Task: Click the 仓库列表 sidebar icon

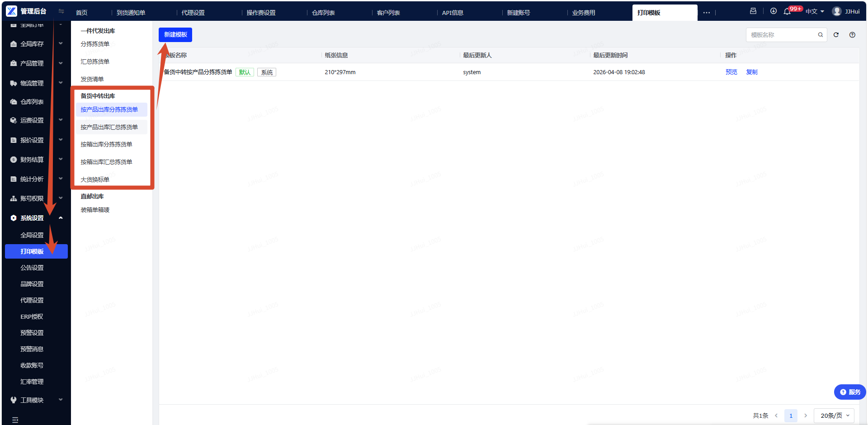Action: point(14,102)
